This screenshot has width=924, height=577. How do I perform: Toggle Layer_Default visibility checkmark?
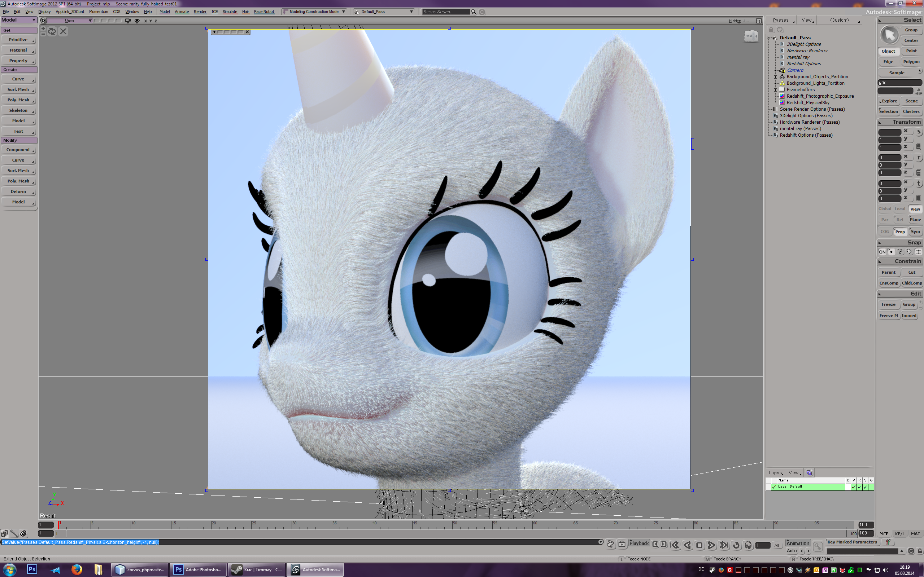[854, 487]
